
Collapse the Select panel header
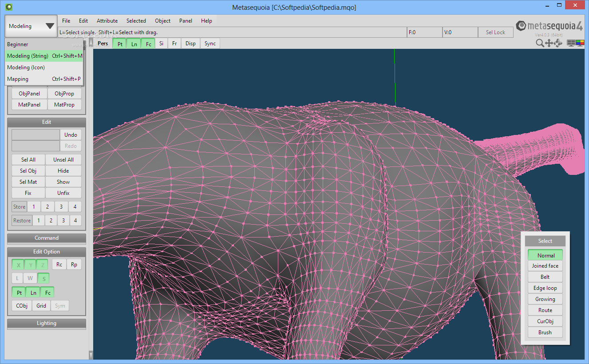click(545, 241)
